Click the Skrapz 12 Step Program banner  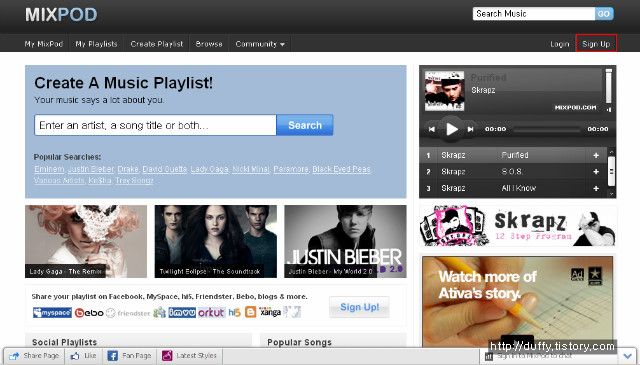518,226
